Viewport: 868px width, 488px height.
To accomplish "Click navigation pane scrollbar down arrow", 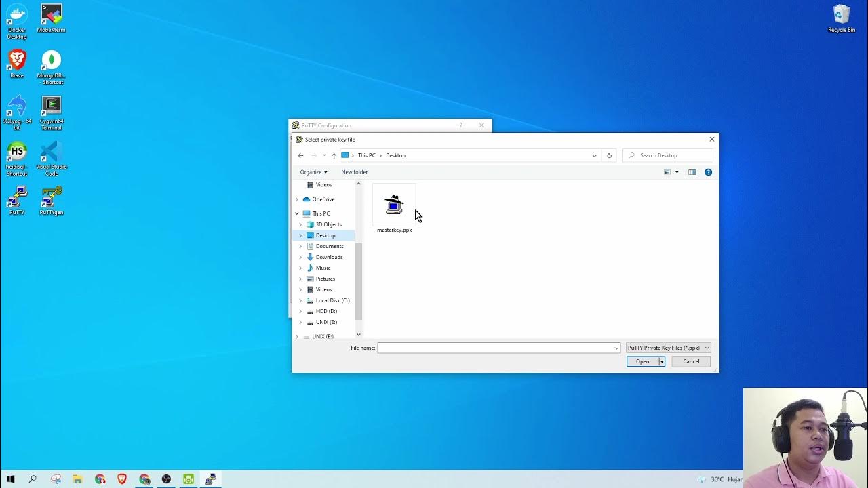I will pos(359,335).
